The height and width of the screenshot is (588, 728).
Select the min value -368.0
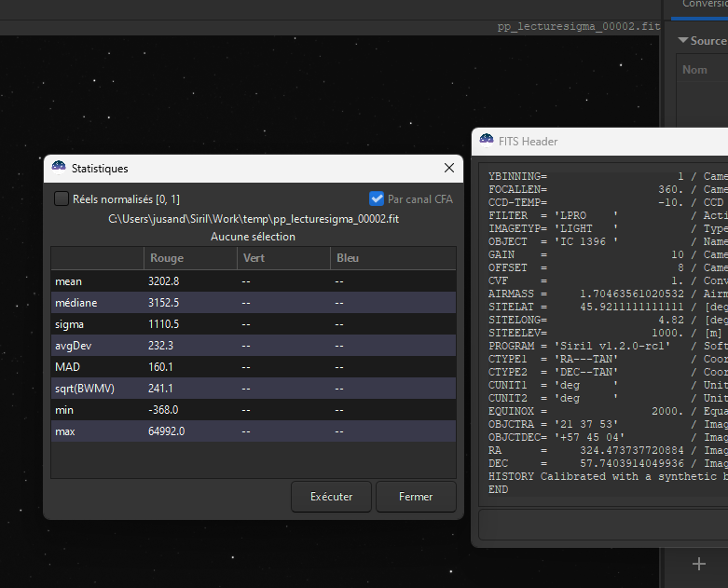click(x=163, y=410)
